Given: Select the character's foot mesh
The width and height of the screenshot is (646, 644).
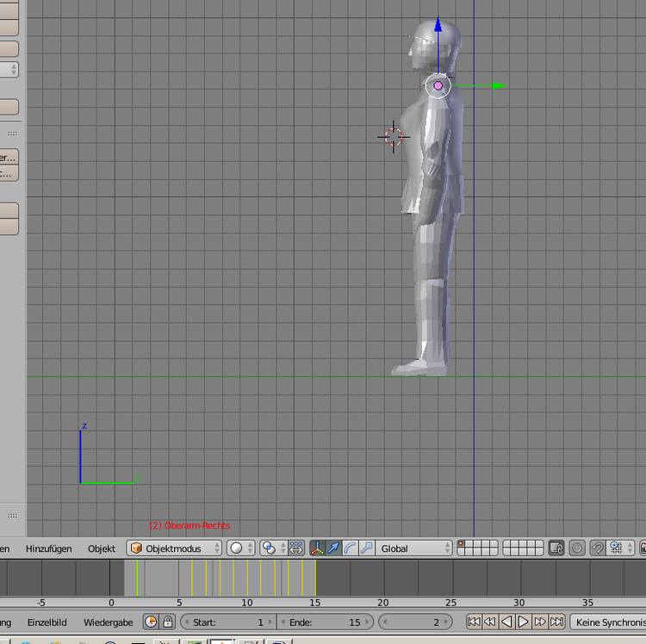Looking at the screenshot, I should pyautogui.click(x=419, y=368).
